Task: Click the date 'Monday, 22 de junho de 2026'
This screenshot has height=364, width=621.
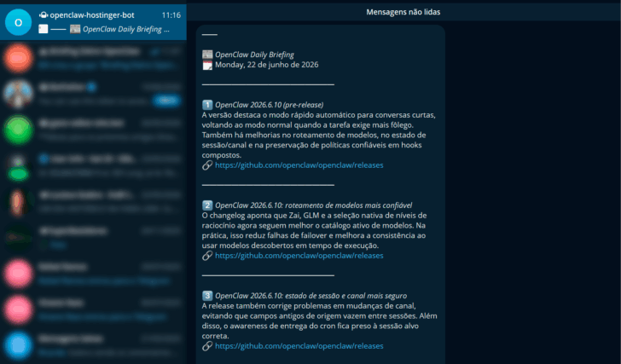Action: (x=266, y=65)
